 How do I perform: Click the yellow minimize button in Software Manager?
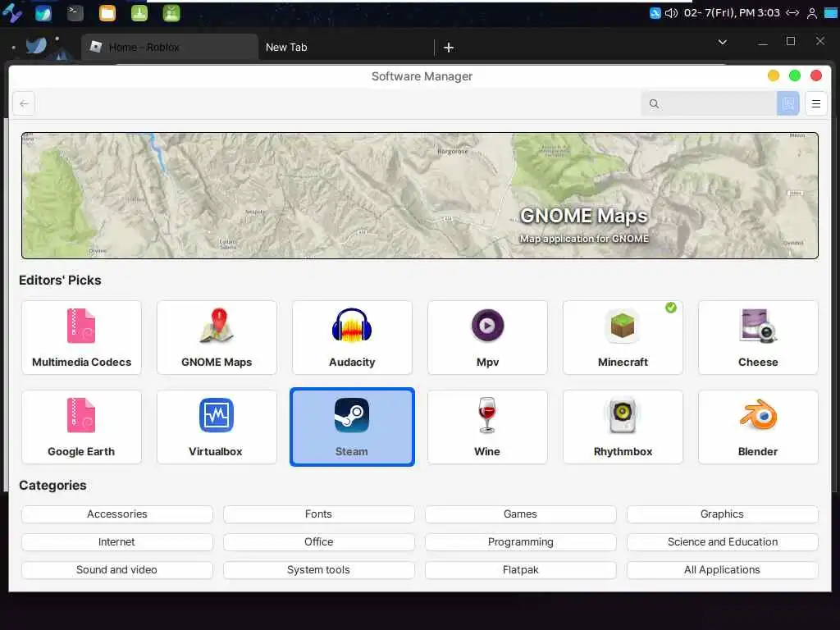pos(773,75)
